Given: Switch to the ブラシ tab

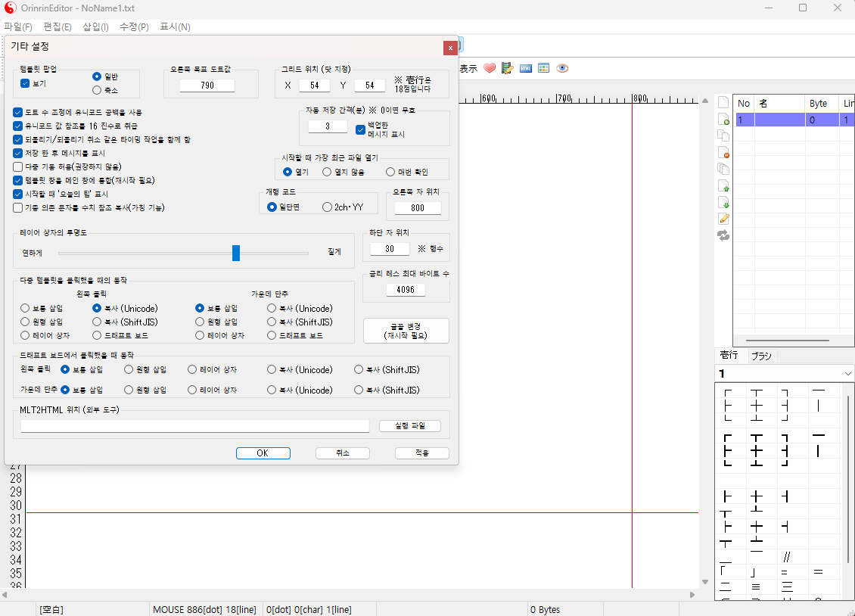Looking at the screenshot, I should click(760, 356).
